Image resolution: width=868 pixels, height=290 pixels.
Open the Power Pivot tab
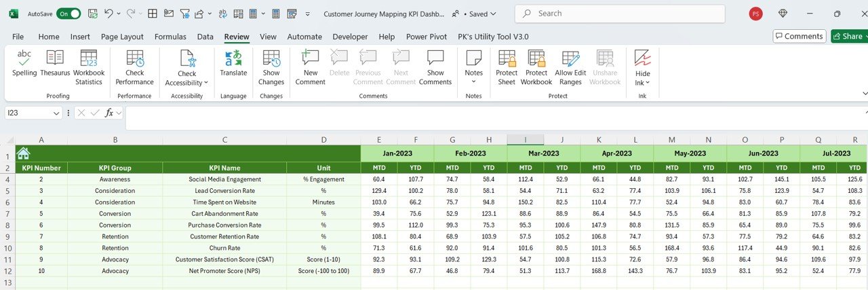(x=427, y=37)
